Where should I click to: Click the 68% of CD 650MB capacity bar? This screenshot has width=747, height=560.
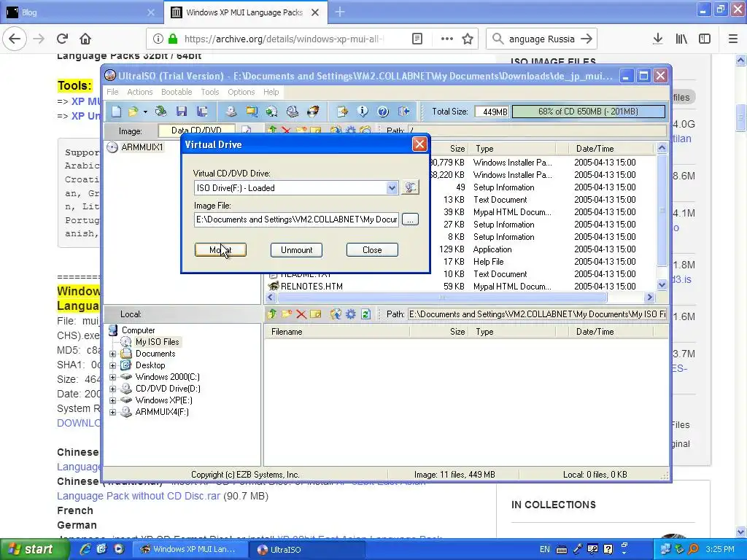[x=589, y=112]
